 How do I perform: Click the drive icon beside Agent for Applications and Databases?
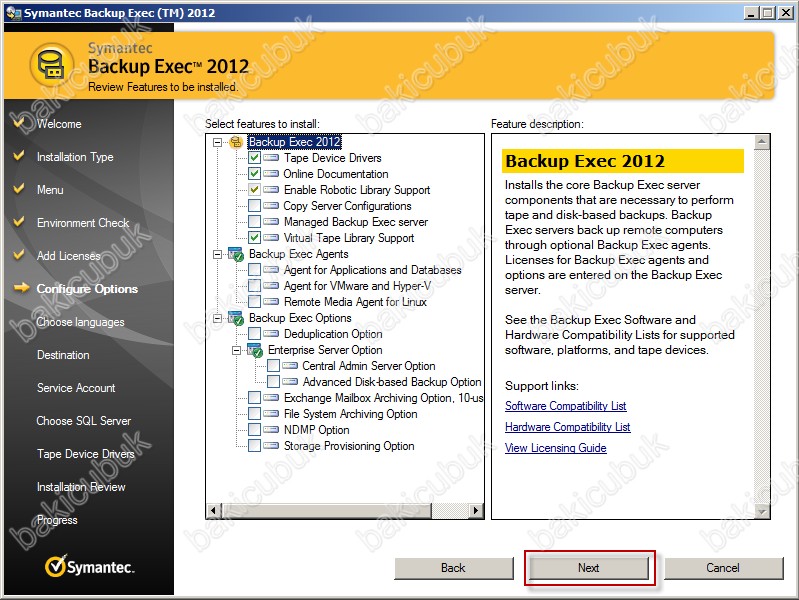271,270
